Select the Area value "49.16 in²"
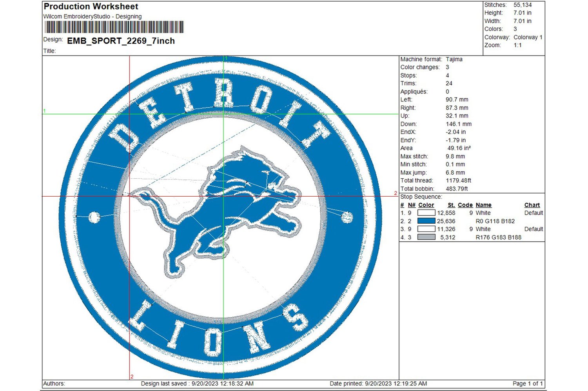Screen dimensions: 588x391 459,148
